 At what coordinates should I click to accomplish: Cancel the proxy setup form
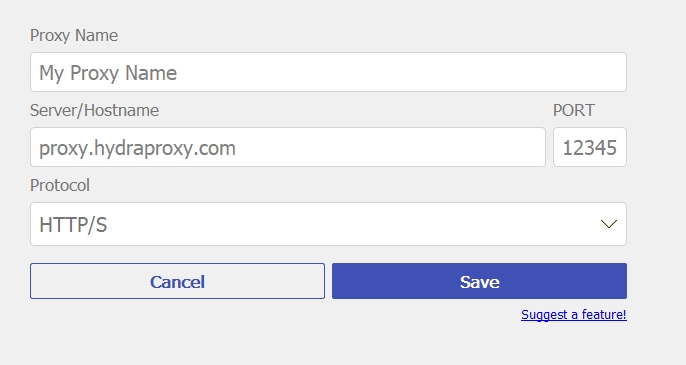coord(177,281)
